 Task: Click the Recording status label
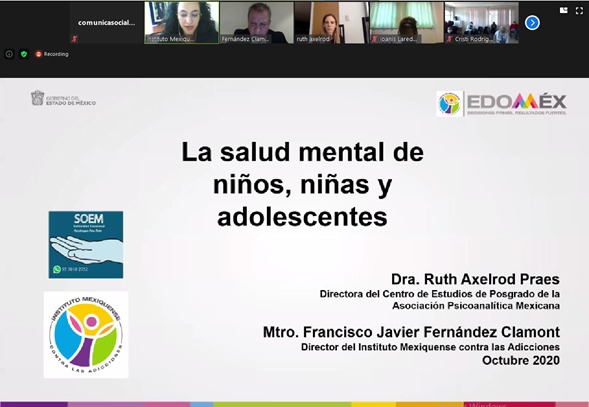56,54
